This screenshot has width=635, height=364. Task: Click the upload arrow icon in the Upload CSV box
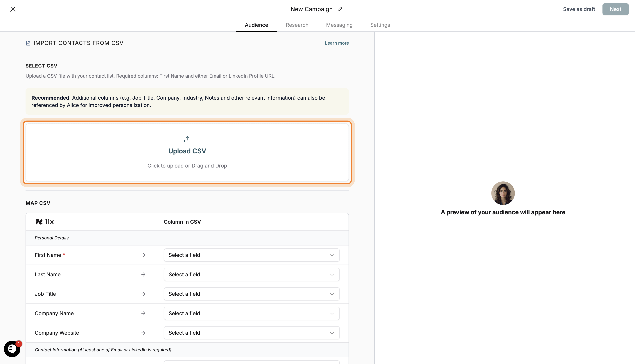[x=187, y=139]
